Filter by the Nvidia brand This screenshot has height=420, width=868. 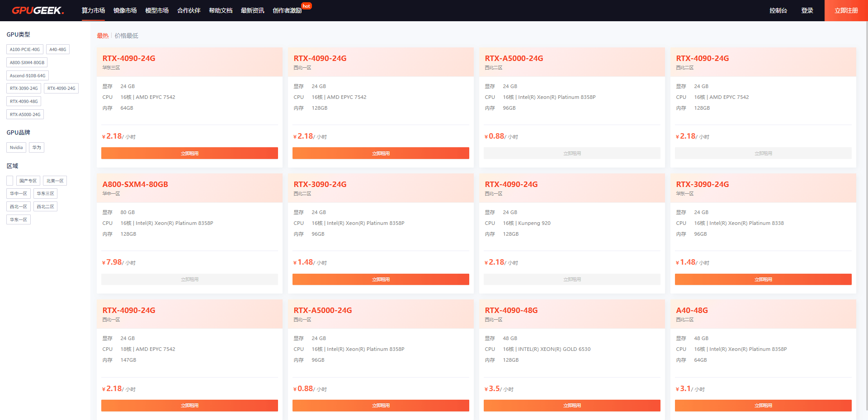click(16, 148)
